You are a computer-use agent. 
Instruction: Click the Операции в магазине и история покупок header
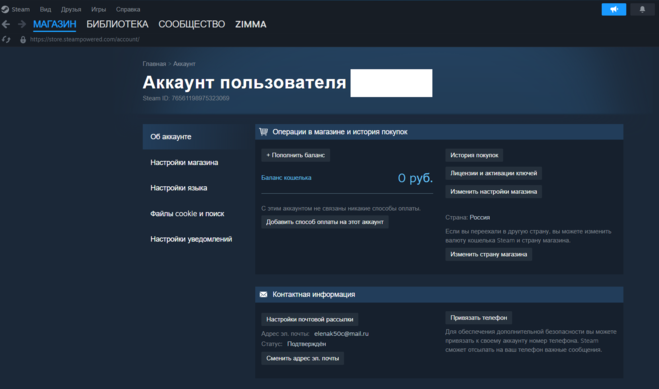coord(439,132)
